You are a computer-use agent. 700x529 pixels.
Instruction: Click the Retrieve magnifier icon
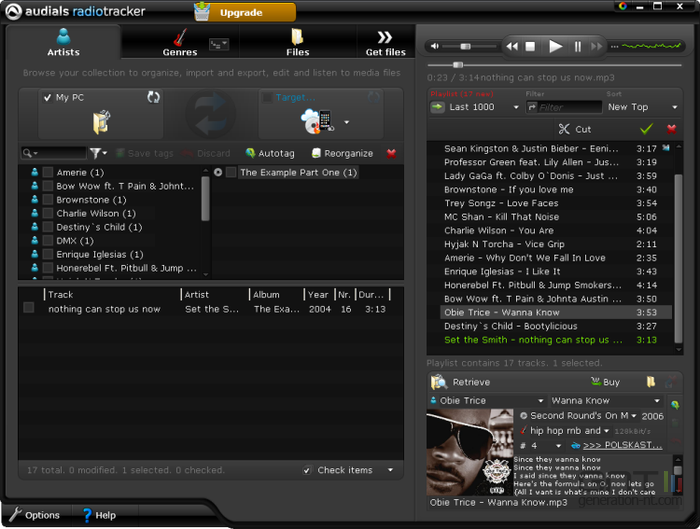pos(439,382)
